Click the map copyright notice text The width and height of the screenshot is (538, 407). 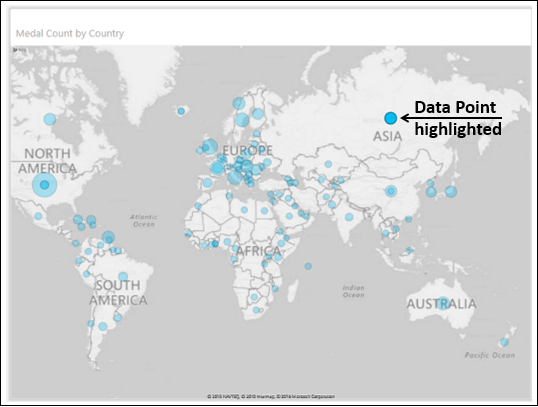pyautogui.click(x=271, y=396)
